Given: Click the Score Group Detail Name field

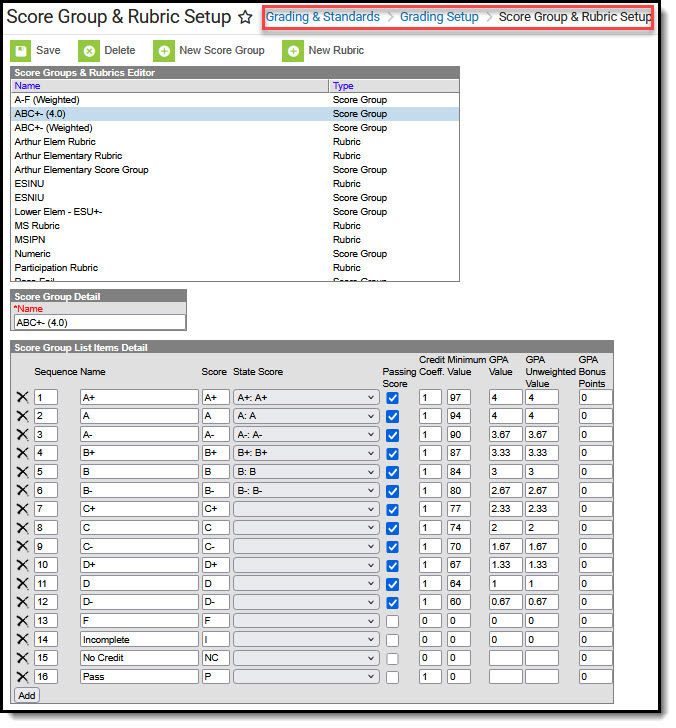Looking at the screenshot, I should pos(100,323).
